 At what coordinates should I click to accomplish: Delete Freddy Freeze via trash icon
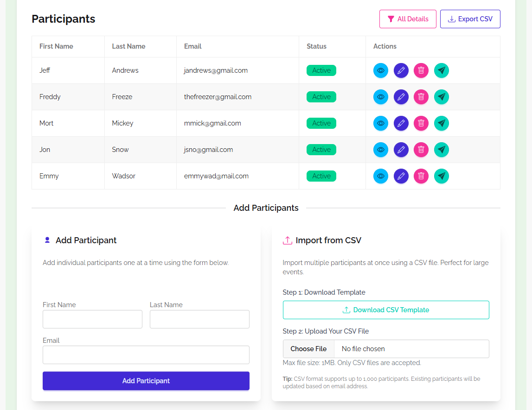tap(421, 97)
